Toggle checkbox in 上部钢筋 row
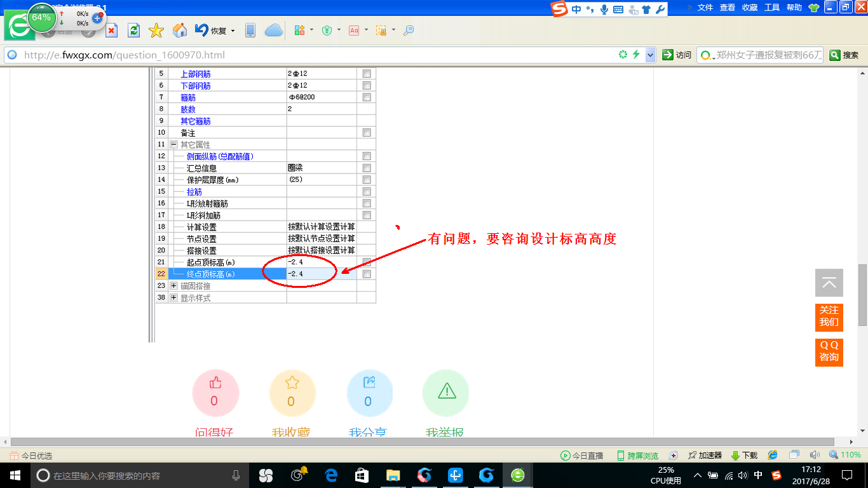Viewport: 868px width, 488px height. (x=367, y=74)
